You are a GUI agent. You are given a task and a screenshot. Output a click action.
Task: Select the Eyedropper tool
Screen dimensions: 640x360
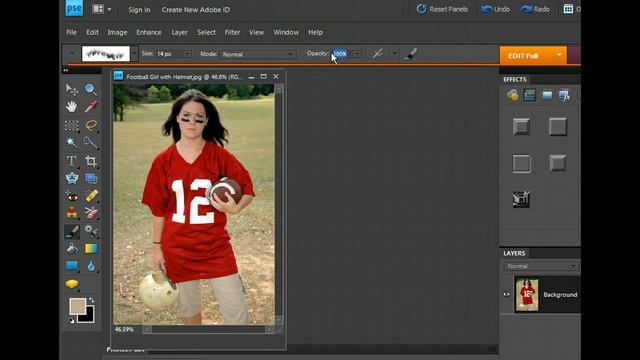click(91, 107)
